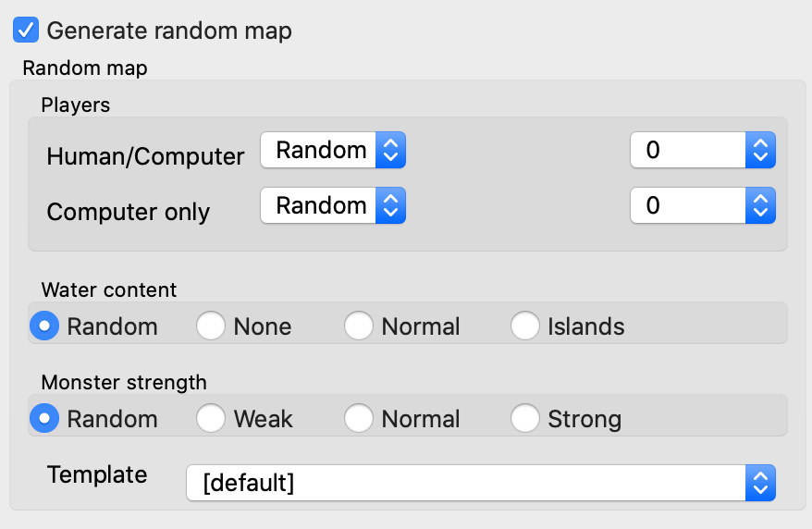812x529 pixels.
Task: Uncheck the Generate random map checkbox
Action: [26, 31]
